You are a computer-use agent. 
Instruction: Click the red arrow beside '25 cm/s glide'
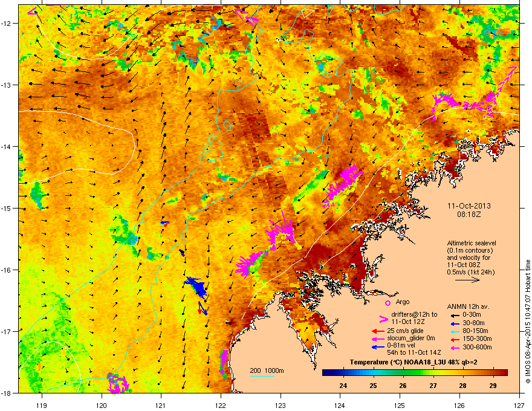click(378, 331)
